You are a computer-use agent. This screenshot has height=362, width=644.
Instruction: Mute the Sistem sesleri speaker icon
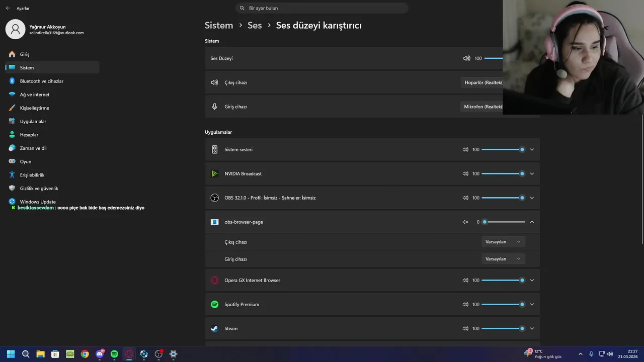pyautogui.click(x=465, y=149)
